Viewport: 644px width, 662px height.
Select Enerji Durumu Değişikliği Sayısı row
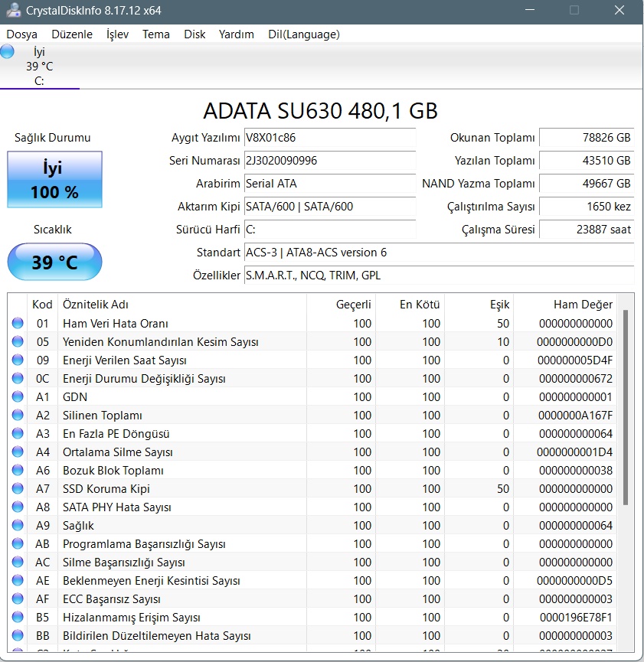coord(312,379)
